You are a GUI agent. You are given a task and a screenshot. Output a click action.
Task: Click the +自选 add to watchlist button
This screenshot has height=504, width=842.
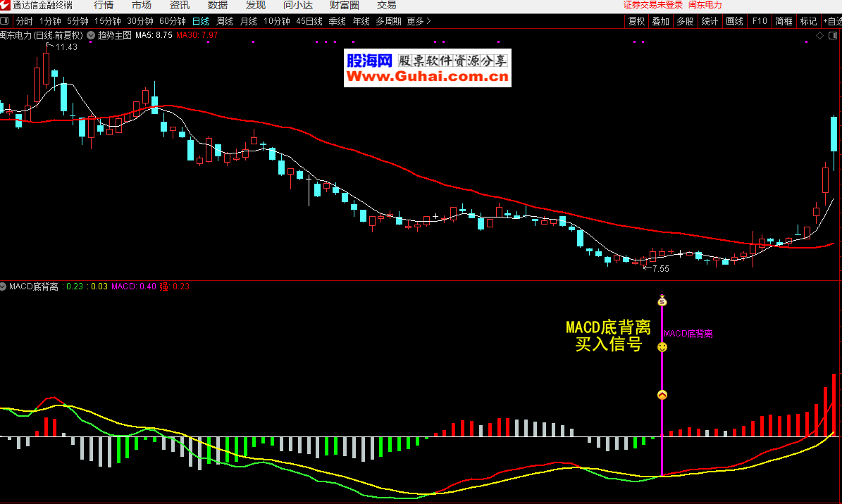pyautogui.click(x=832, y=22)
